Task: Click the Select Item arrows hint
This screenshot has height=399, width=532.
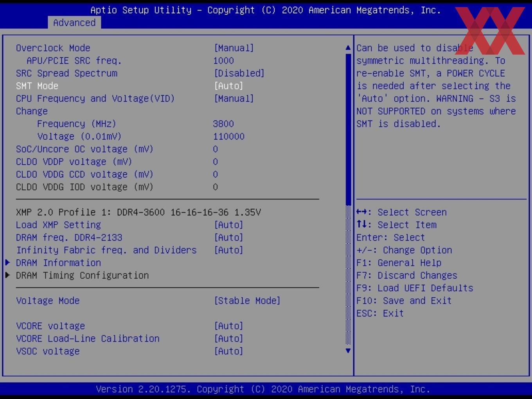Action: coord(396,225)
